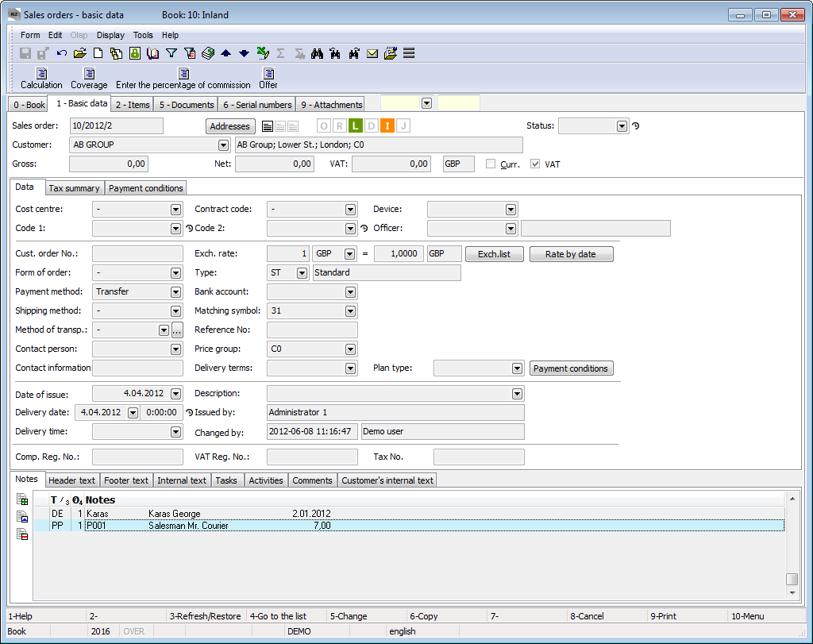Click the copy documents toolbar icon

pos(116,53)
